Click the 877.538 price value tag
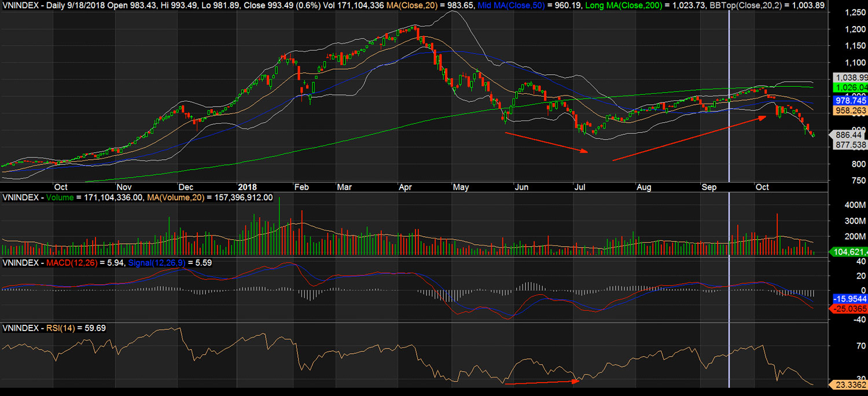The width and height of the screenshot is (868, 396). pos(850,145)
